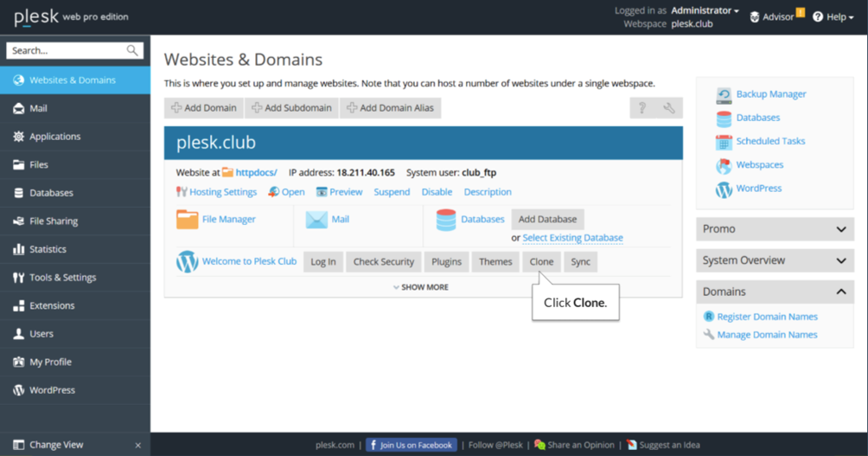Expand the Promo panel
The image size is (868, 456).
(775, 228)
